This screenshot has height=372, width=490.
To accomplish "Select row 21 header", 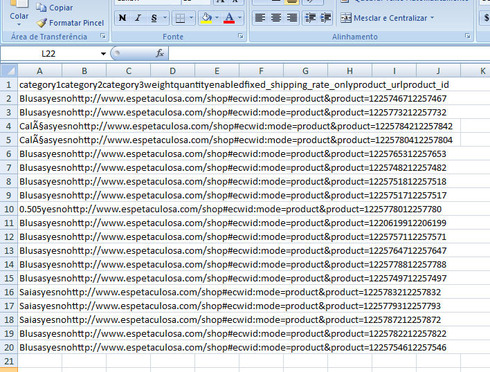I will tap(9, 361).
